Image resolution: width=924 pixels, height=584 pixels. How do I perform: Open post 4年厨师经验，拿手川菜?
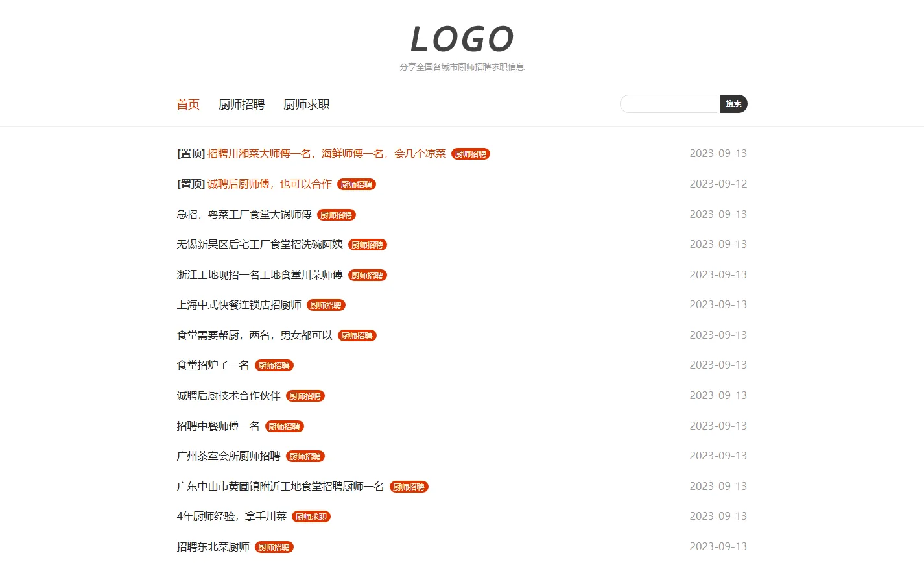point(231,517)
